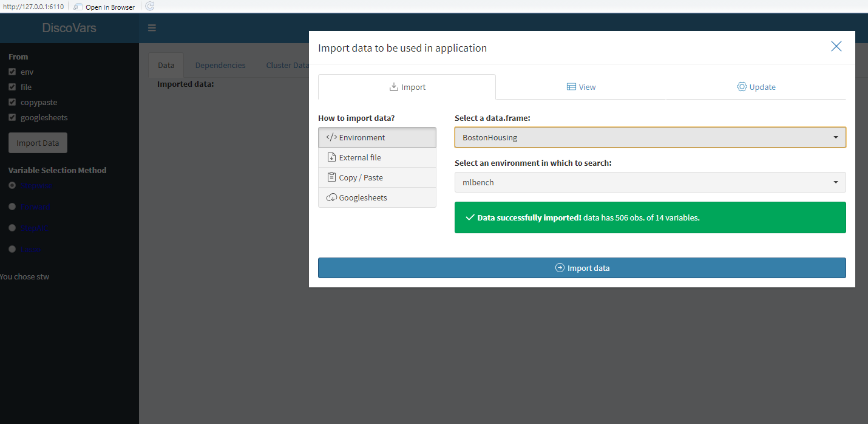868x424 pixels.
Task: Switch to the Import tab
Action: point(407,87)
